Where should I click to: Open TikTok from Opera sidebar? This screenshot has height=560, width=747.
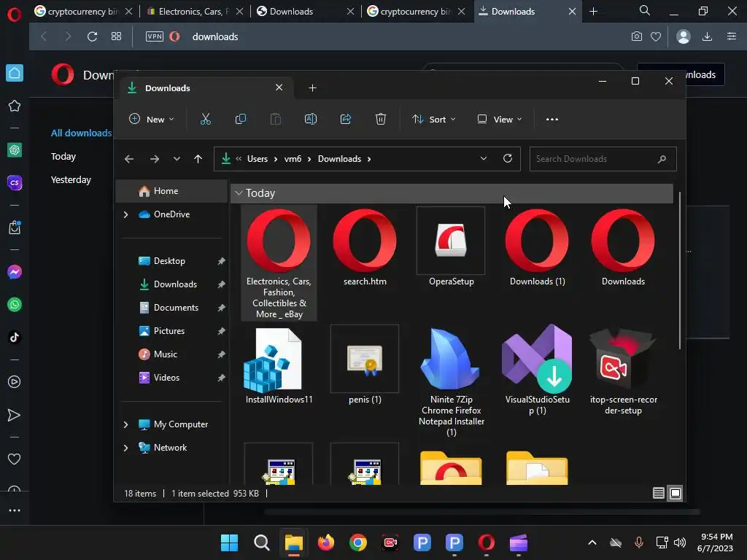coord(15,337)
